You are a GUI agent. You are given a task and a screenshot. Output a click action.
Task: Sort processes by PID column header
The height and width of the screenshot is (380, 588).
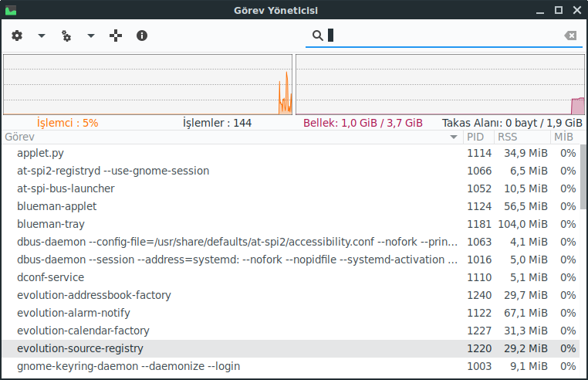point(477,137)
